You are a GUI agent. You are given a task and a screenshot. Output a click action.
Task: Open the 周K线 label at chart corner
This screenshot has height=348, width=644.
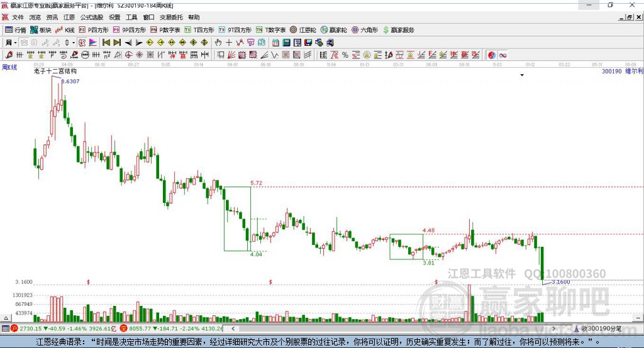coord(9,67)
